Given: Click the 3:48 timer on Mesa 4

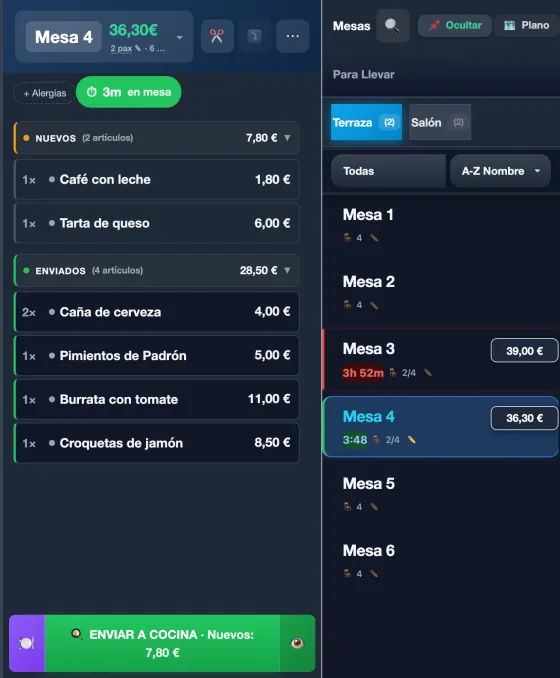Looking at the screenshot, I should coord(355,440).
